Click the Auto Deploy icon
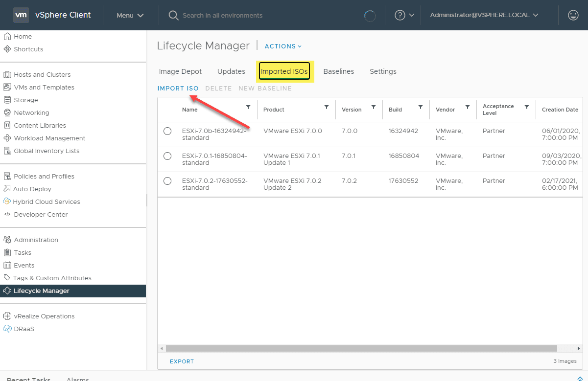 [x=7, y=189]
